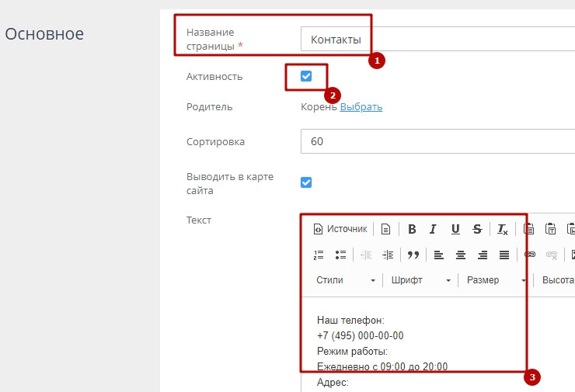Viewport: 575px width, 392px height.
Task: Expand the Шрифт font dropdown
Action: (x=420, y=280)
